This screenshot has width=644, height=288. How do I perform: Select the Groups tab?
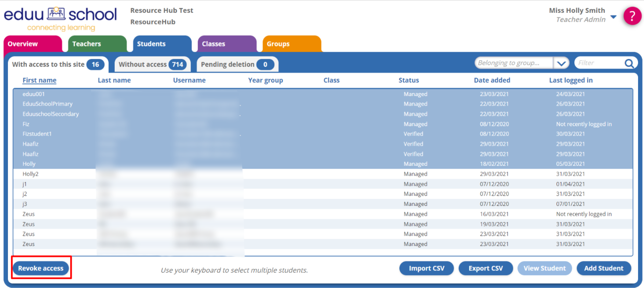(x=278, y=44)
